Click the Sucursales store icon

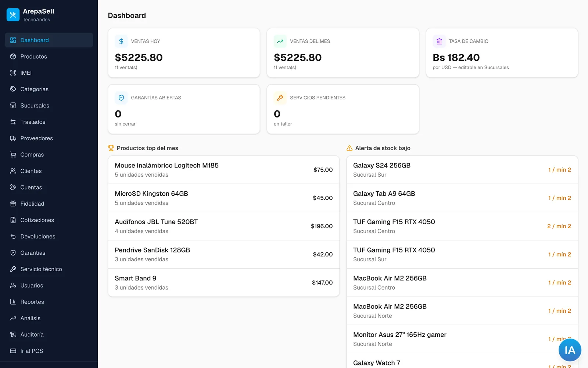pyautogui.click(x=13, y=106)
